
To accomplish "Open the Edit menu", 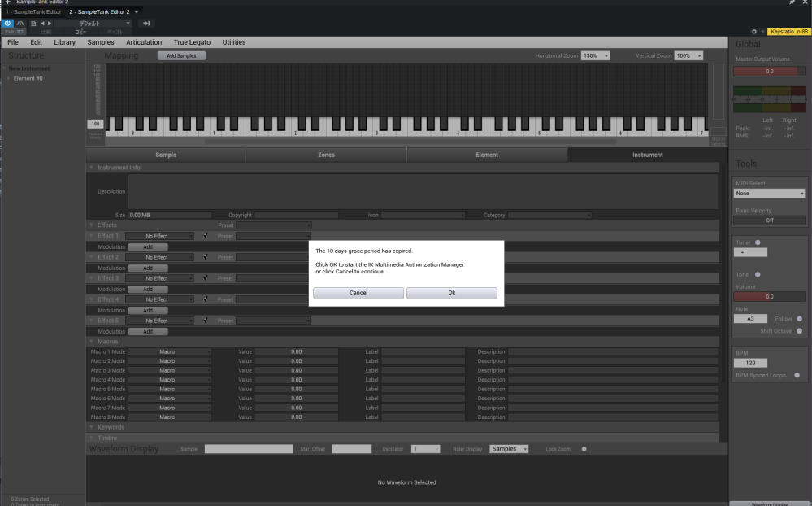I will (x=37, y=42).
